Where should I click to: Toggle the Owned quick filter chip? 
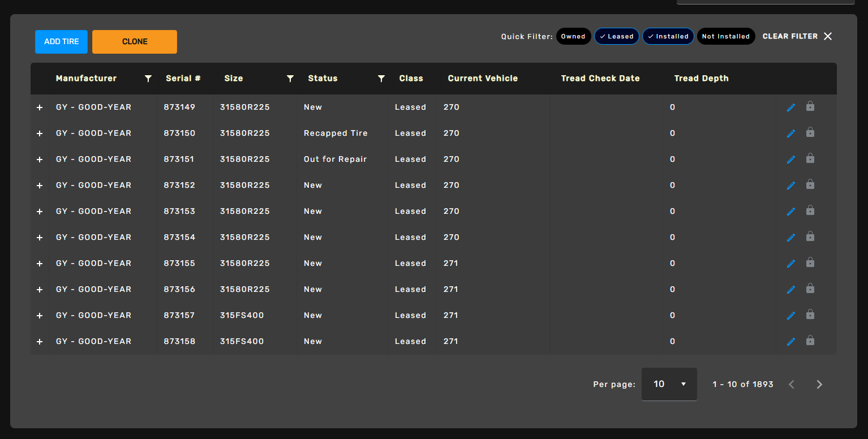tap(573, 36)
